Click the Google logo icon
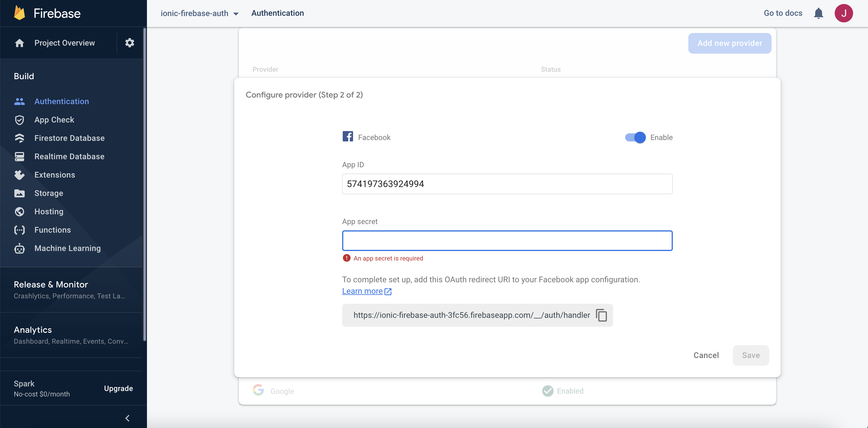868x428 pixels. (258, 390)
